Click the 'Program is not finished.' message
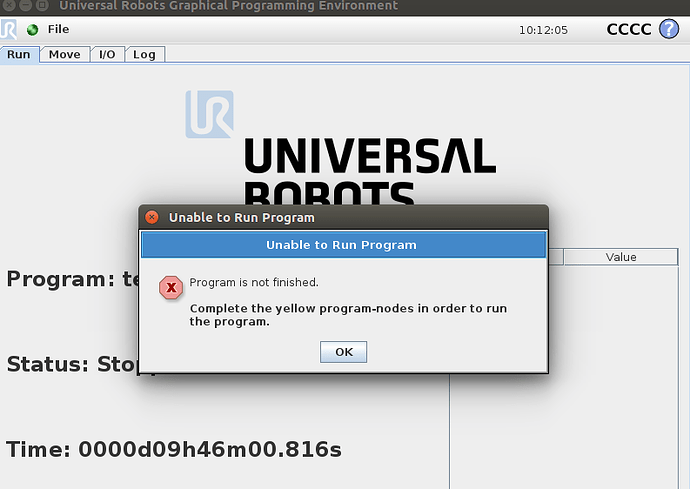 254,282
